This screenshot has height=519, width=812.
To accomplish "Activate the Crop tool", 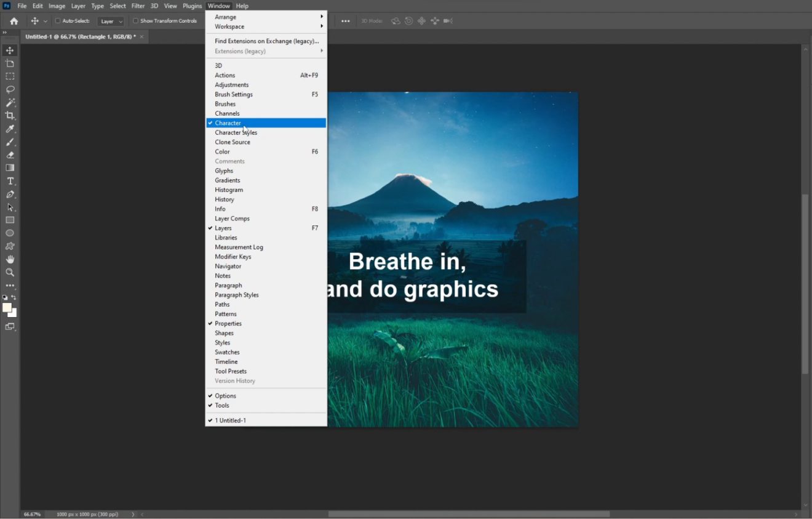I will [x=9, y=116].
